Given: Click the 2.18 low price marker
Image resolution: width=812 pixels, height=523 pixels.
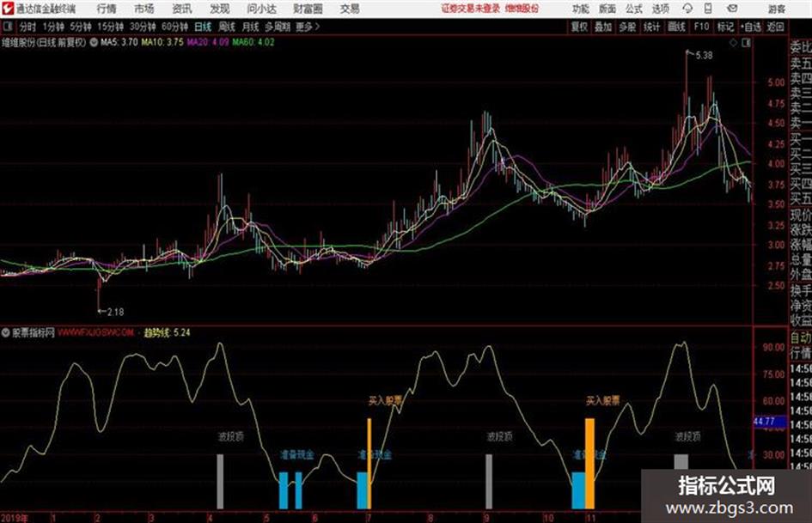Looking at the screenshot, I should coord(115,312).
